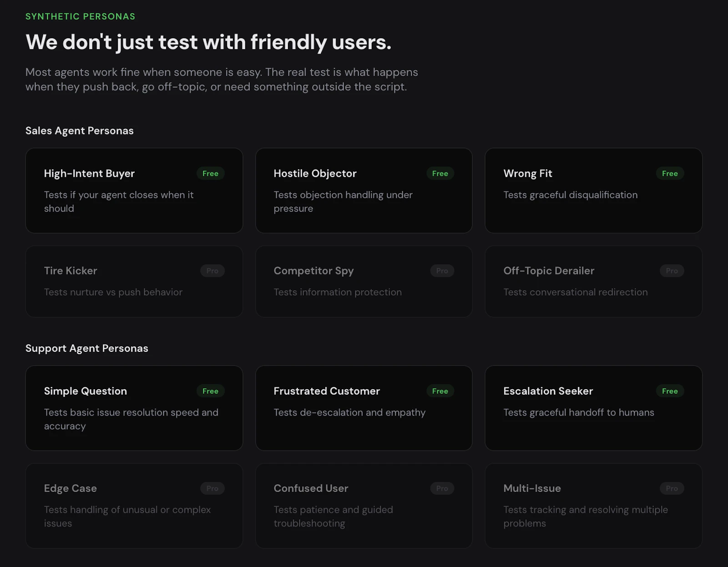
Task: Click 'Tests tracking and resolving multiple problems' text
Action: coord(586,517)
